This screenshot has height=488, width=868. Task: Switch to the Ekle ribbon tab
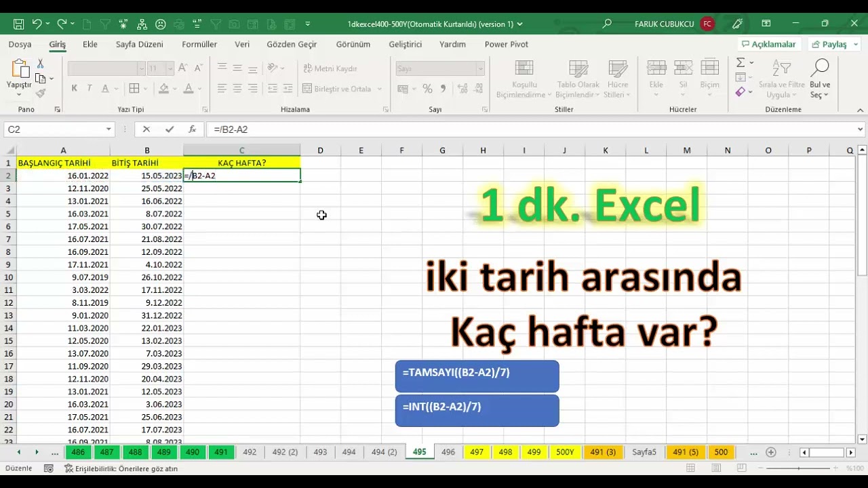(90, 45)
